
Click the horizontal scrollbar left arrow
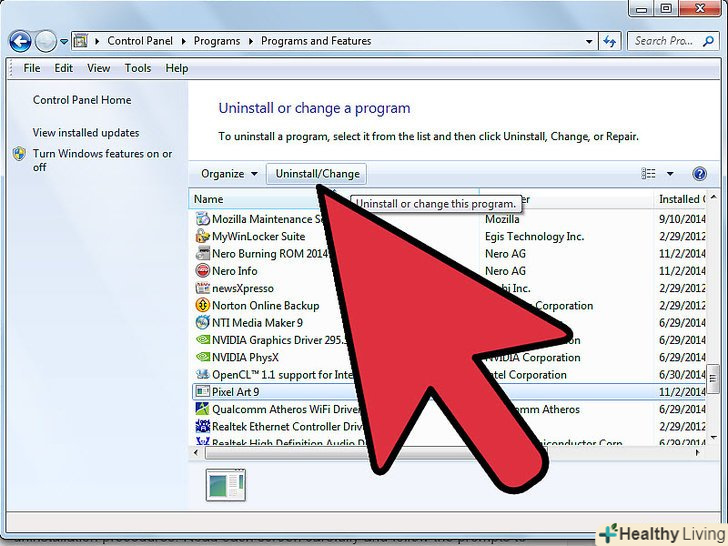pyautogui.click(x=196, y=452)
